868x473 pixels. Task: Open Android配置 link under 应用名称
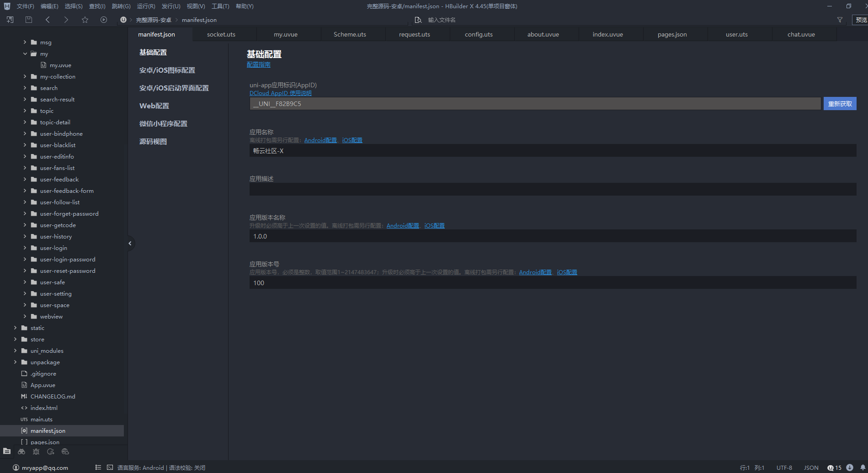pos(320,140)
